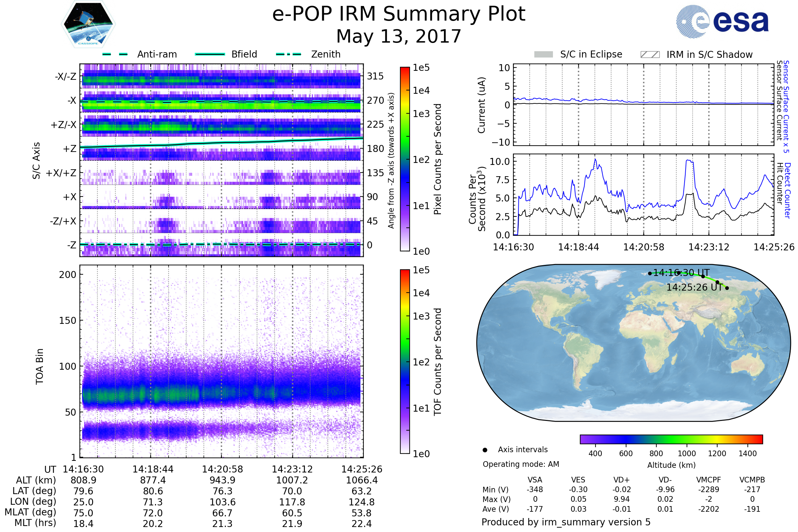The width and height of the screenshot is (798, 532).
Task: Click the Bfield solid line legend marker
Action: [x=210, y=54]
